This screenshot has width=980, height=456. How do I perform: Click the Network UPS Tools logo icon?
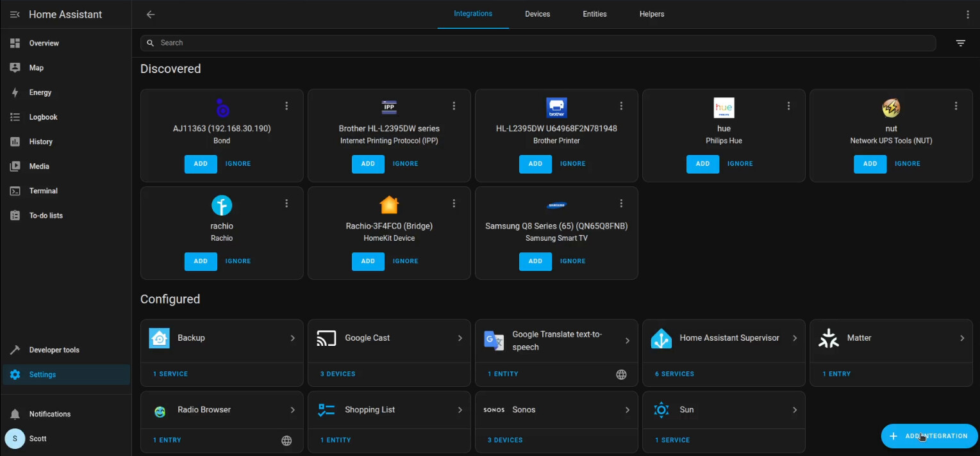[x=891, y=108]
